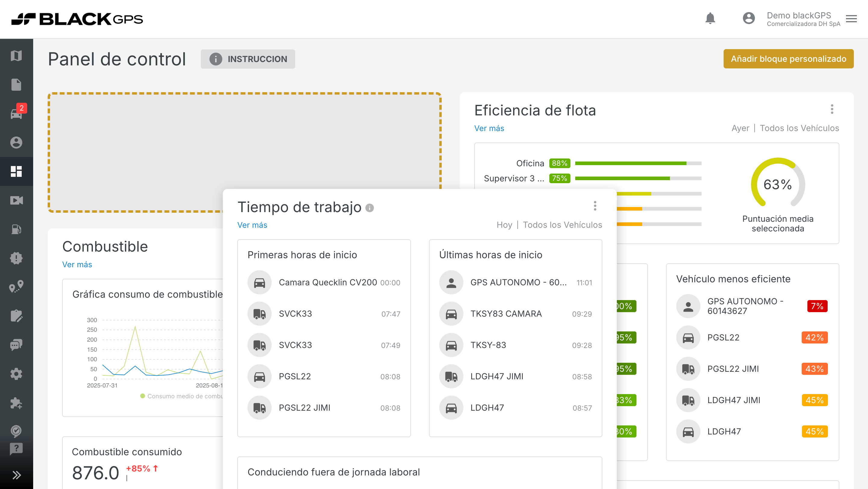The image size is (868, 489).
Task: Select TKSY83 CAMARA row
Action: [516, 314]
